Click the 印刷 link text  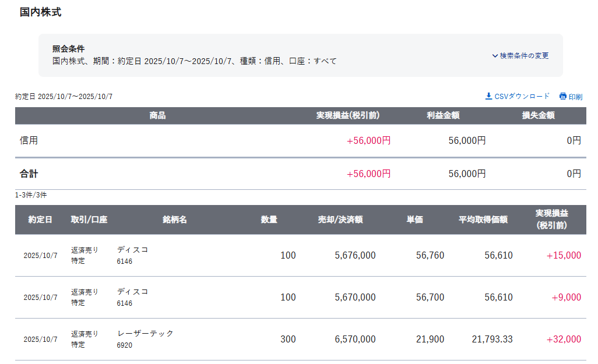(575, 97)
